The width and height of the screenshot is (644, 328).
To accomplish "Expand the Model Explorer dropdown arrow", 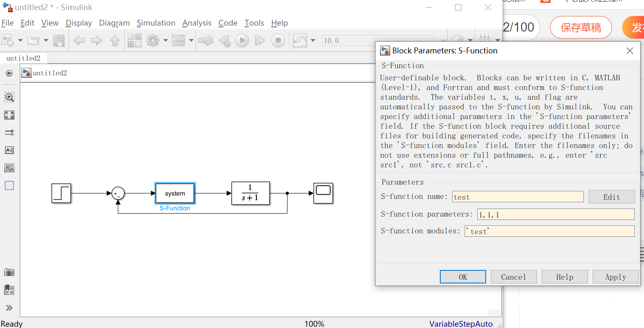I will pyautogui.click(x=191, y=41).
